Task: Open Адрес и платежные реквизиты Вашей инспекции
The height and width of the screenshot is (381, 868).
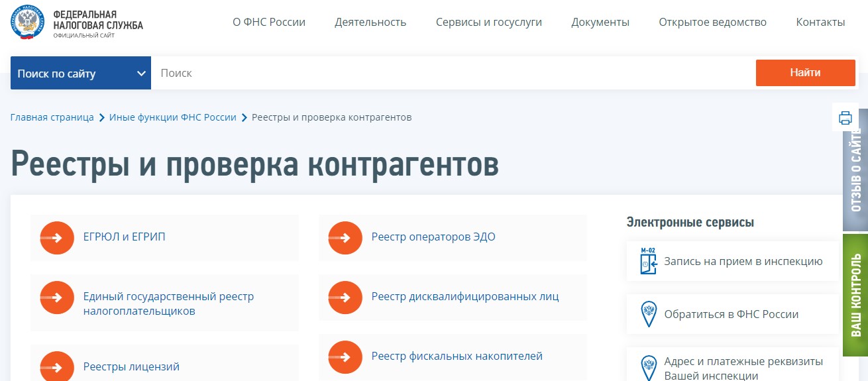Action: pos(733,364)
